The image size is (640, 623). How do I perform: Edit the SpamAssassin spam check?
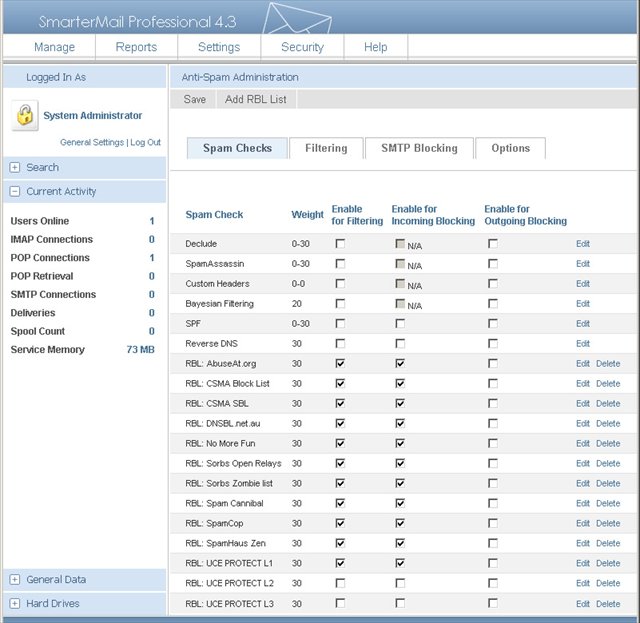(583, 264)
